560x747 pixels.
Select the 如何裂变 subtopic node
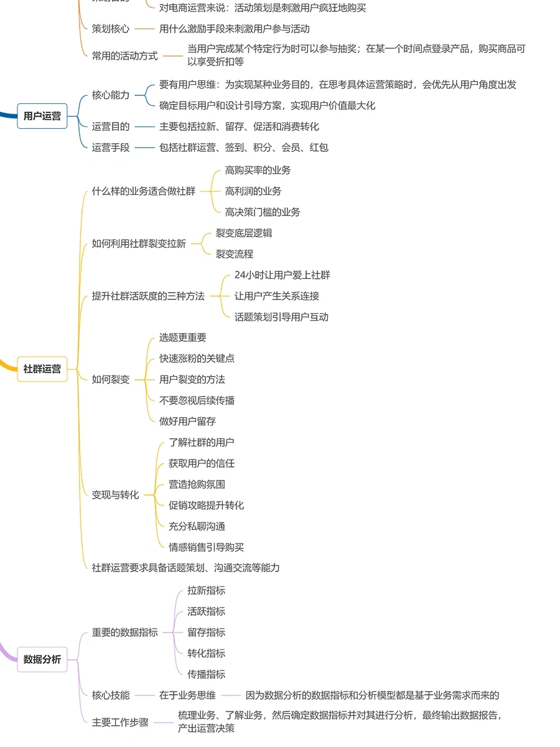[x=111, y=379]
